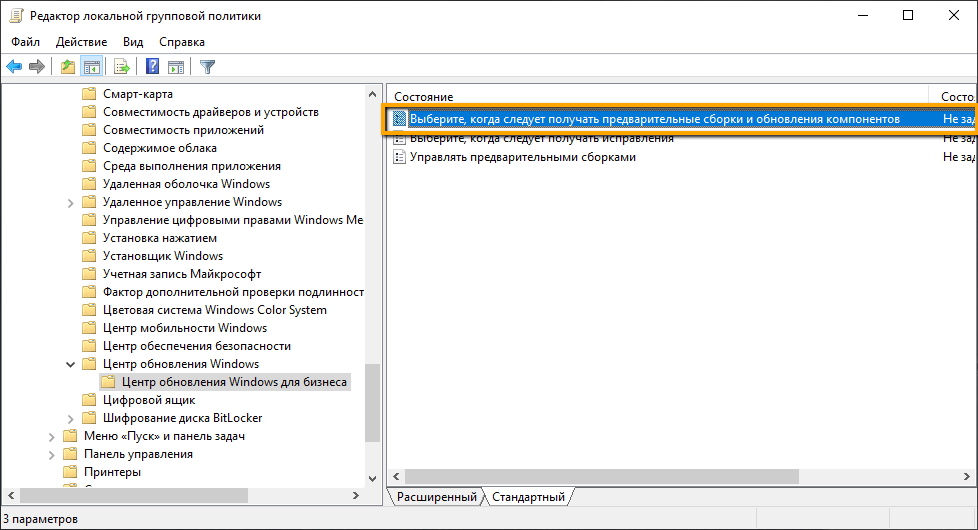The image size is (978, 530).
Task: Switch to the Расширенный tab
Action: coord(437,497)
